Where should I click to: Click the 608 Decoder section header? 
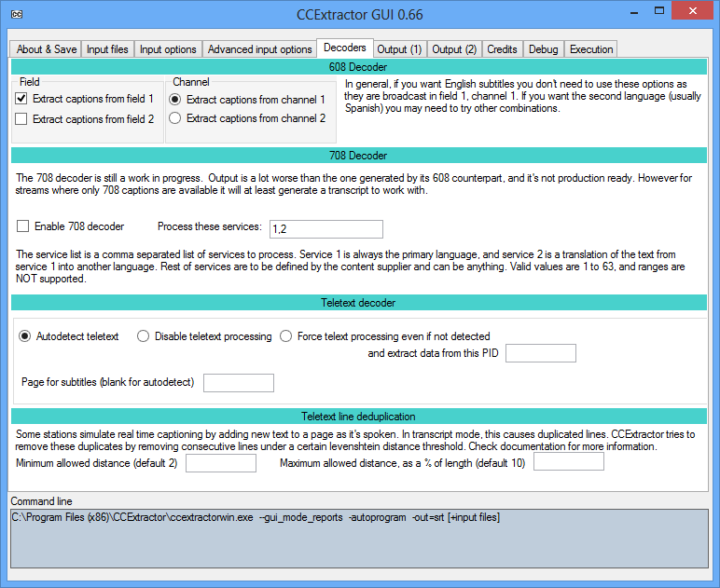(x=359, y=67)
